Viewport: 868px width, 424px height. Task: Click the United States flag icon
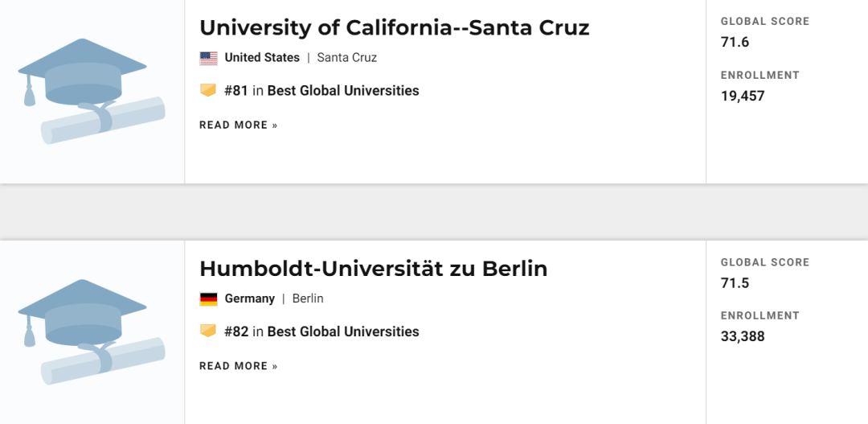point(208,58)
